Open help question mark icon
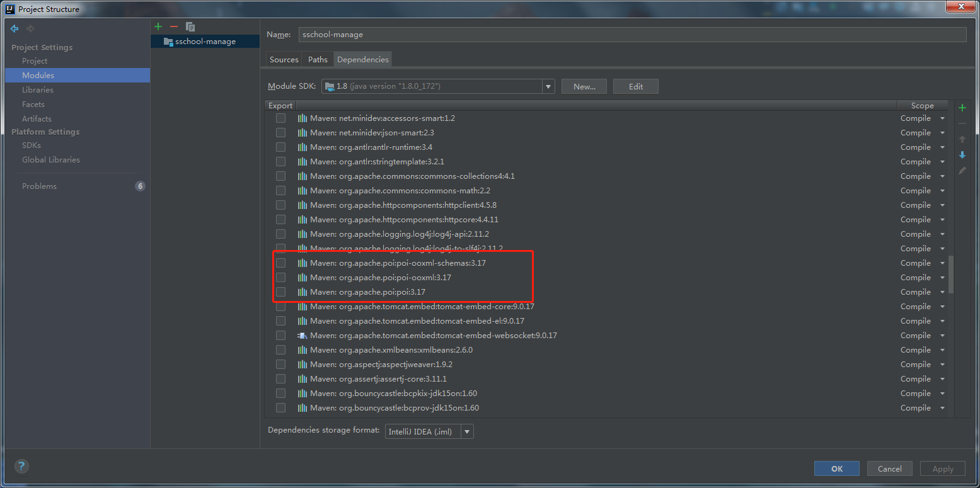980x488 pixels. [21, 467]
